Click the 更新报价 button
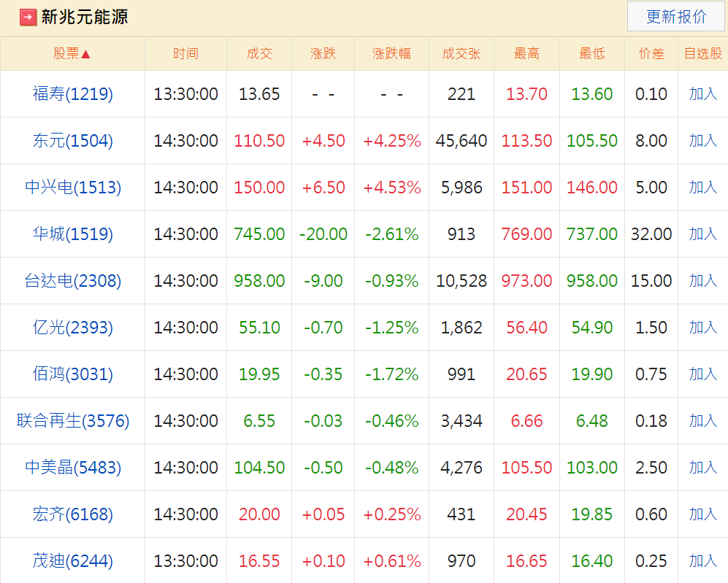 click(676, 17)
